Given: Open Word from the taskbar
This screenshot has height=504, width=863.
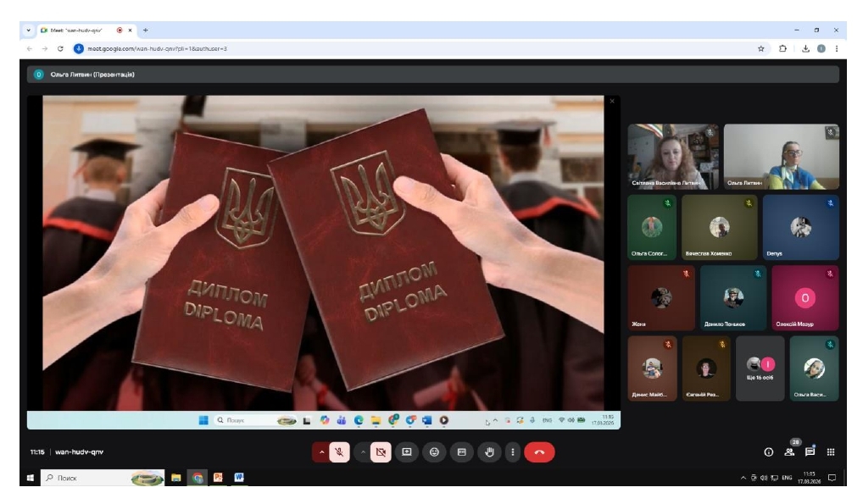Looking at the screenshot, I should pos(239,478).
